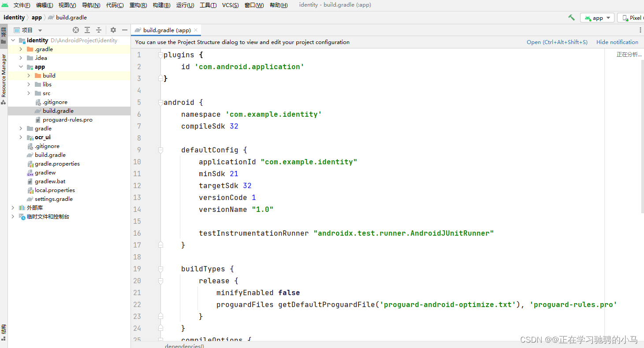Click the dependencies{} breadcrumb at editor bottom
This screenshot has height=348, width=644.
(x=184, y=346)
